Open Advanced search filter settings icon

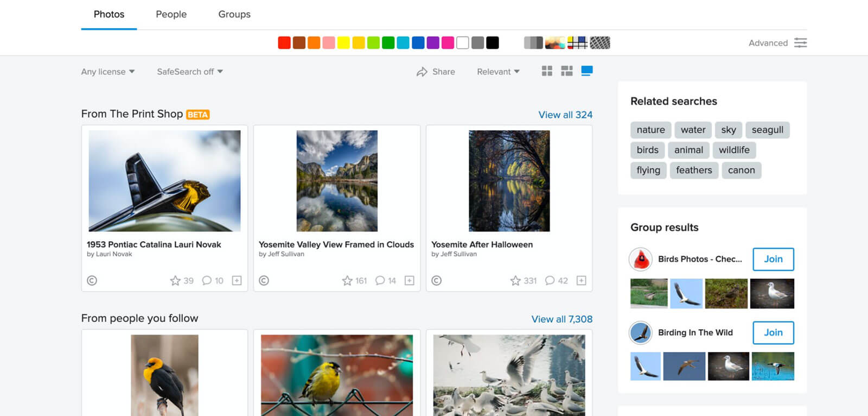click(800, 43)
